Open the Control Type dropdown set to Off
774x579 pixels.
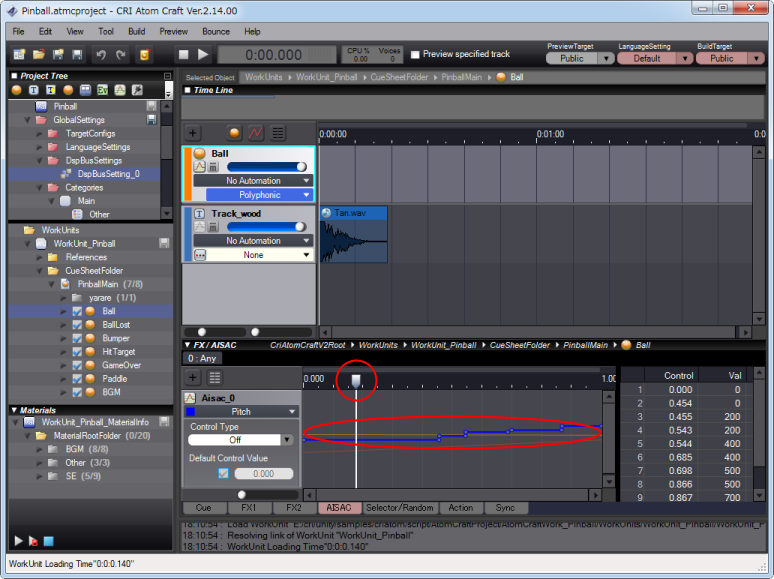tap(242, 439)
